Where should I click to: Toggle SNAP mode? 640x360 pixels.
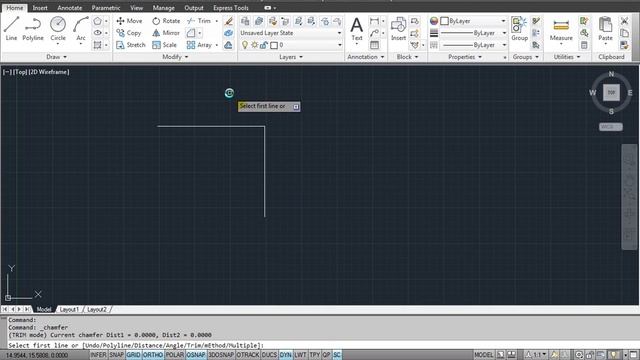[116, 355]
